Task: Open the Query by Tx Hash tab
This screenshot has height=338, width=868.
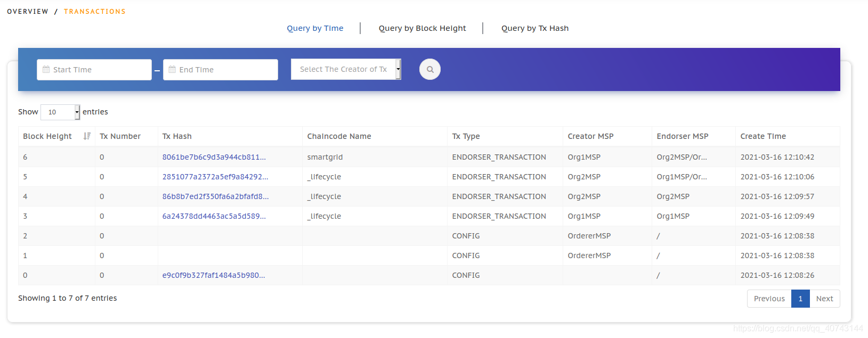Action: click(x=535, y=28)
